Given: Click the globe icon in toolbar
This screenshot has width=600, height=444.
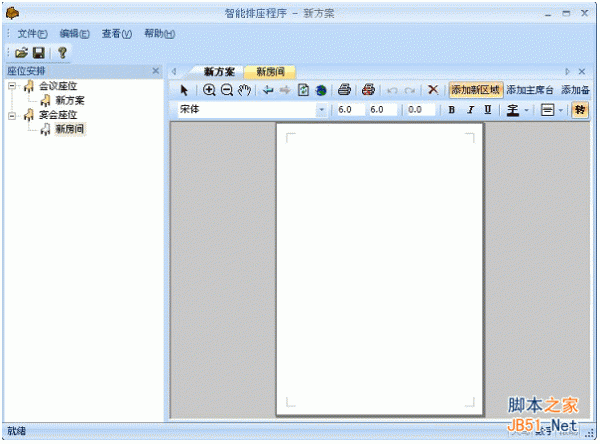Looking at the screenshot, I should click(321, 90).
